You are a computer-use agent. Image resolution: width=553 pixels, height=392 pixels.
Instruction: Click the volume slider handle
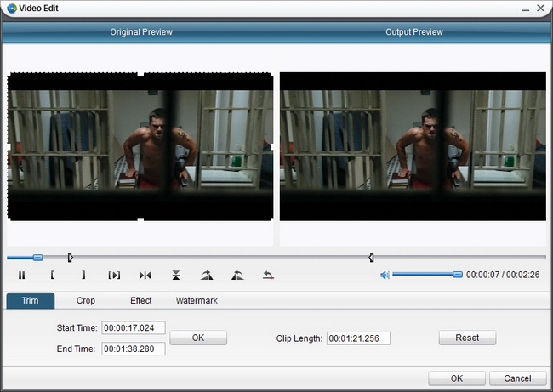click(458, 275)
